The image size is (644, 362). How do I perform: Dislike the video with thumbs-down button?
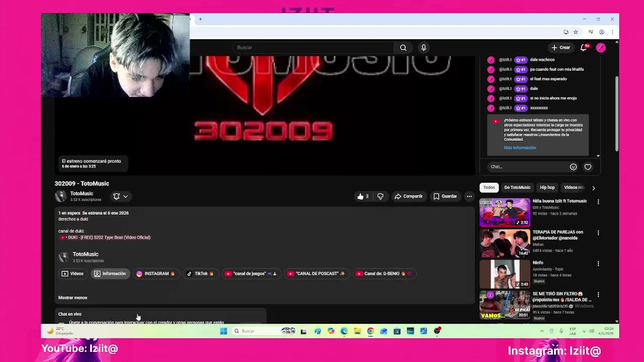[380, 196]
